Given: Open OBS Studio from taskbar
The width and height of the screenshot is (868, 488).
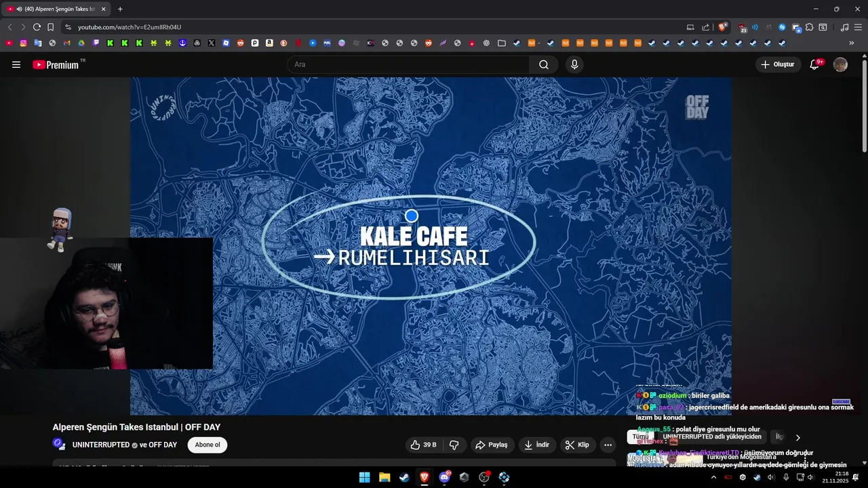Looking at the screenshot, I should [x=484, y=477].
